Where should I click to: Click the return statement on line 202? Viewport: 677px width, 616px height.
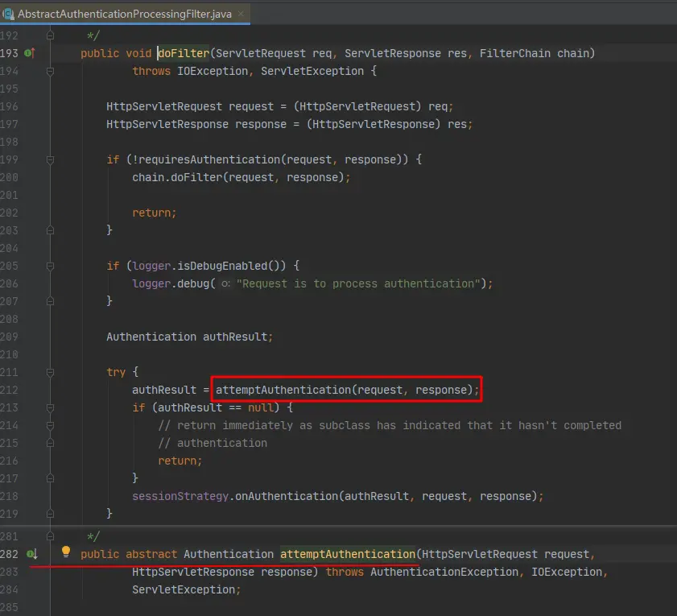pos(154,213)
